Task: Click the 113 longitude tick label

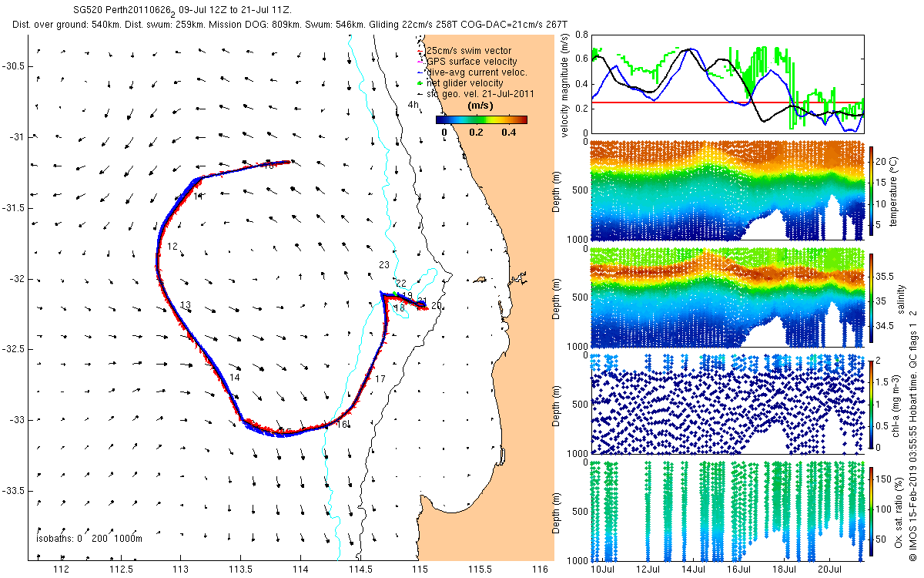Action: (x=180, y=570)
